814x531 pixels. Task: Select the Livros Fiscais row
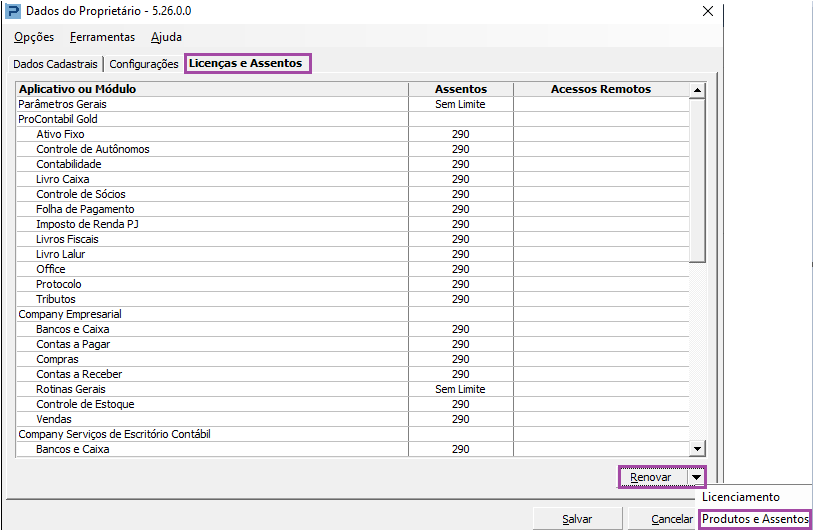pyautogui.click(x=352, y=239)
